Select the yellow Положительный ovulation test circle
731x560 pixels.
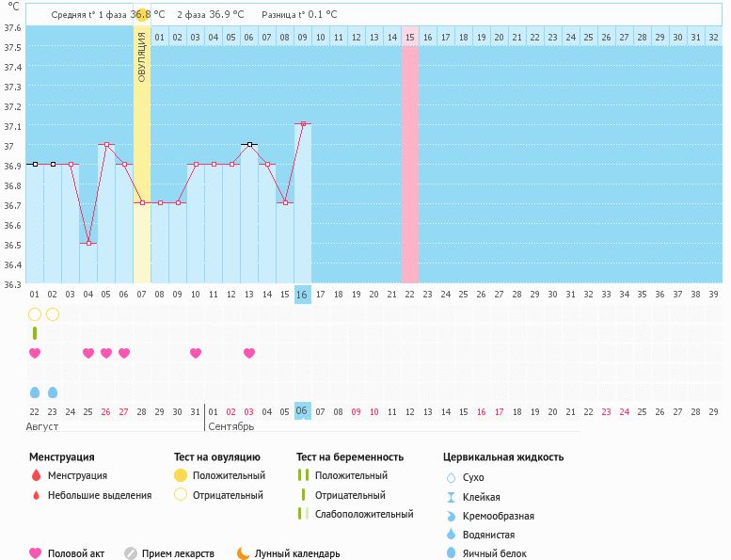(181, 475)
